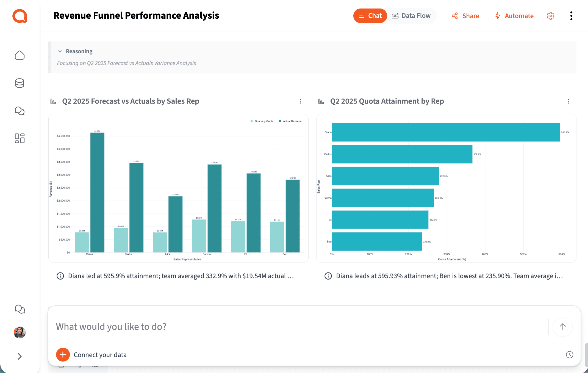This screenshot has height=373, width=588.
Task: Collapse the Reasoning section
Action: point(60,51)
